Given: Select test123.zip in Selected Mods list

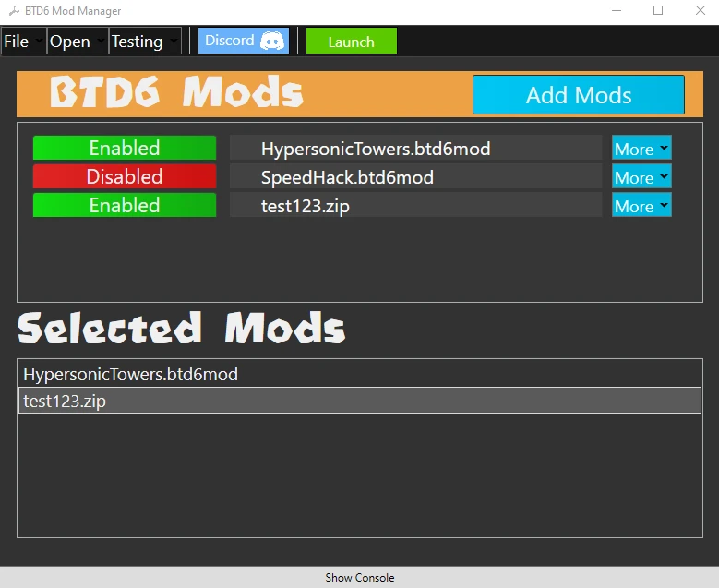Looking at the screenshot, I should pos(360,401).
